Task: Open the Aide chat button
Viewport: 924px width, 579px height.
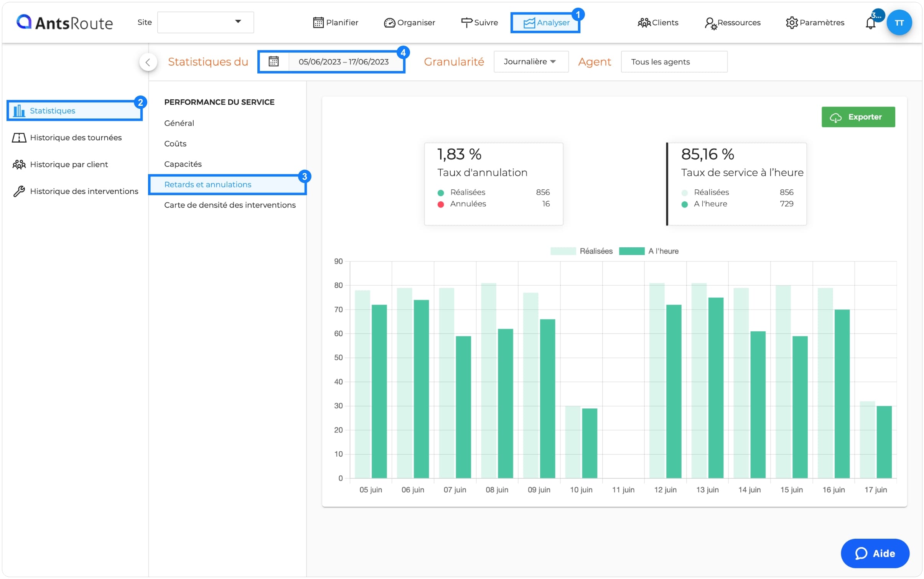Action: (x=875, y=553)
